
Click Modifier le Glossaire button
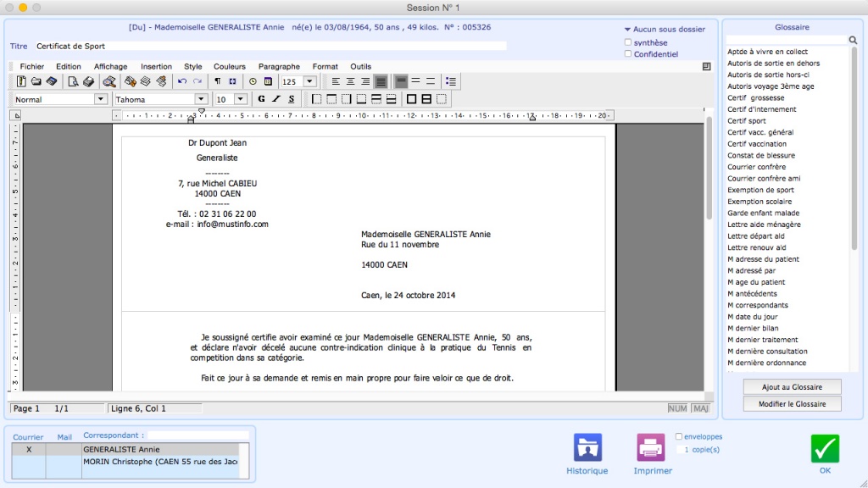(x=792, y=404)
